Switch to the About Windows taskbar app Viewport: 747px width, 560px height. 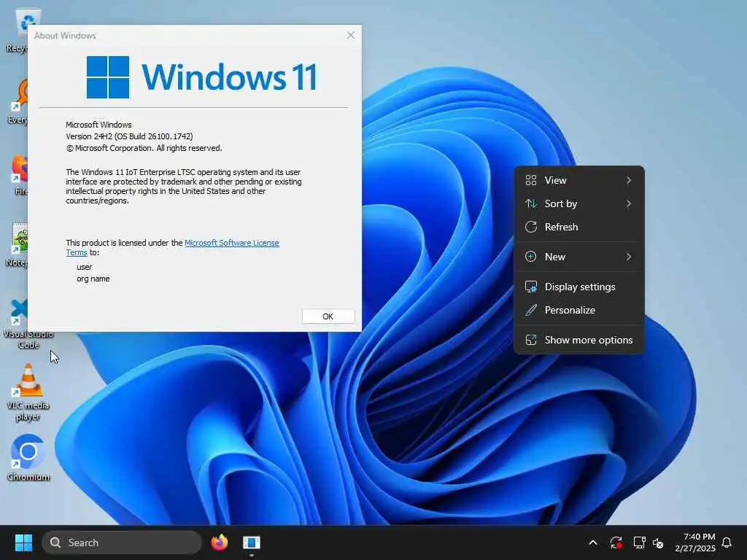252,542
